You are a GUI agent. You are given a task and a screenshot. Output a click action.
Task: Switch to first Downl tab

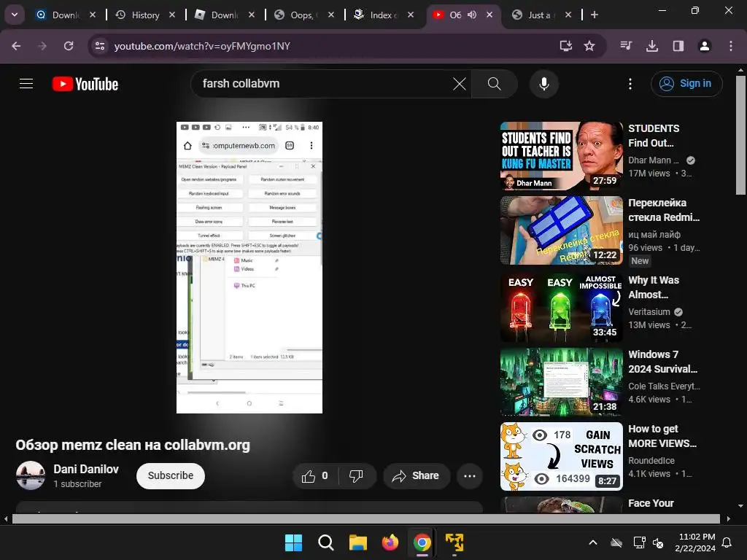[65, 15]
